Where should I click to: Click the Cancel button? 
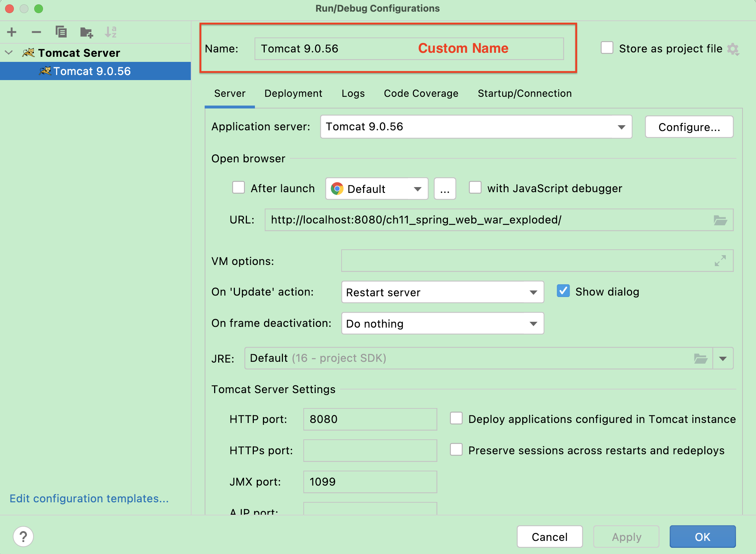[550, 537]
